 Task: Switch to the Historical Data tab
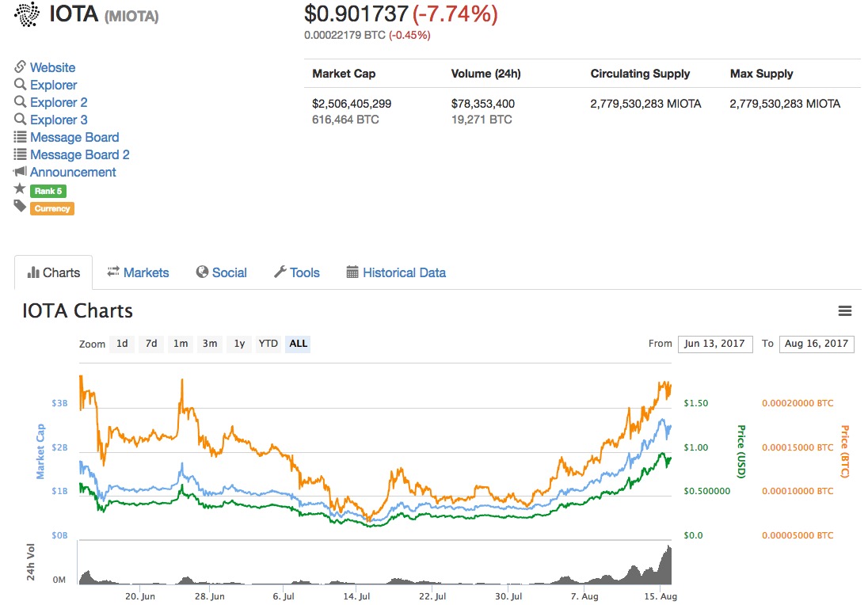tap(396, 272)
